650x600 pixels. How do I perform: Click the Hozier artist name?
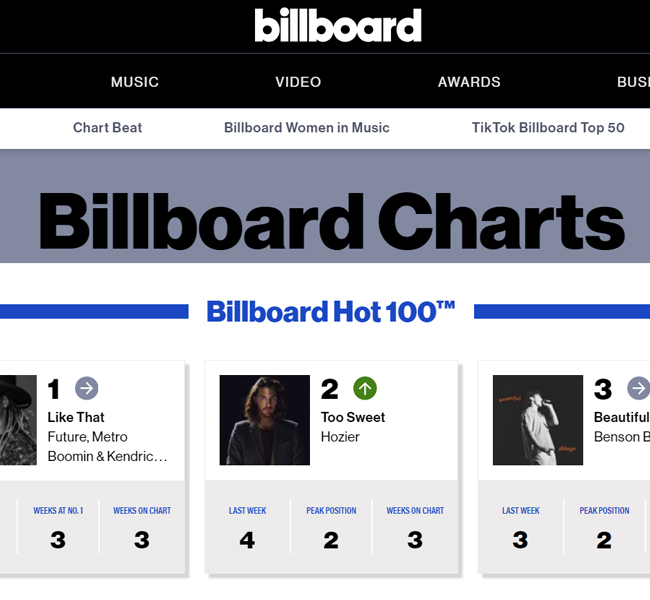340,437
